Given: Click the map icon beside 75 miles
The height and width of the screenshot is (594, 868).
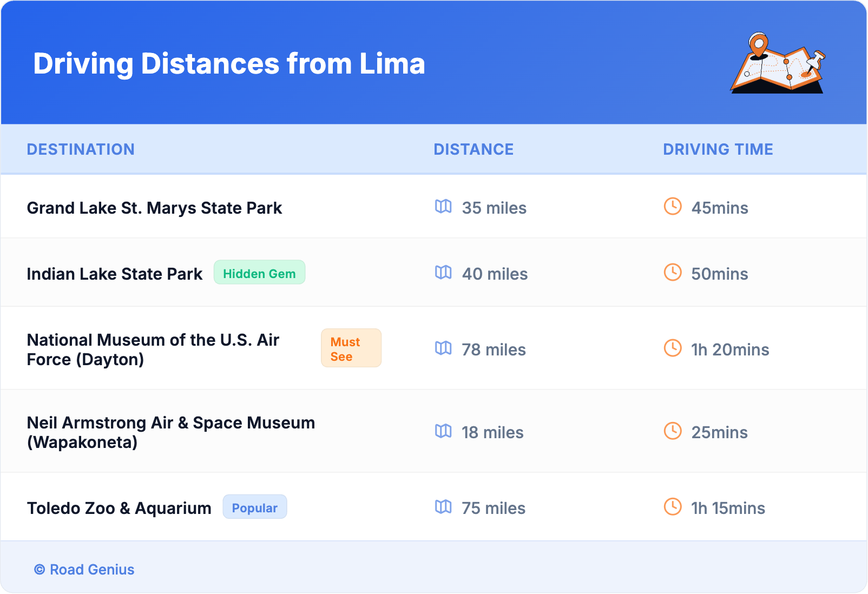Looking at the screenshot, I should coord(443,507).
